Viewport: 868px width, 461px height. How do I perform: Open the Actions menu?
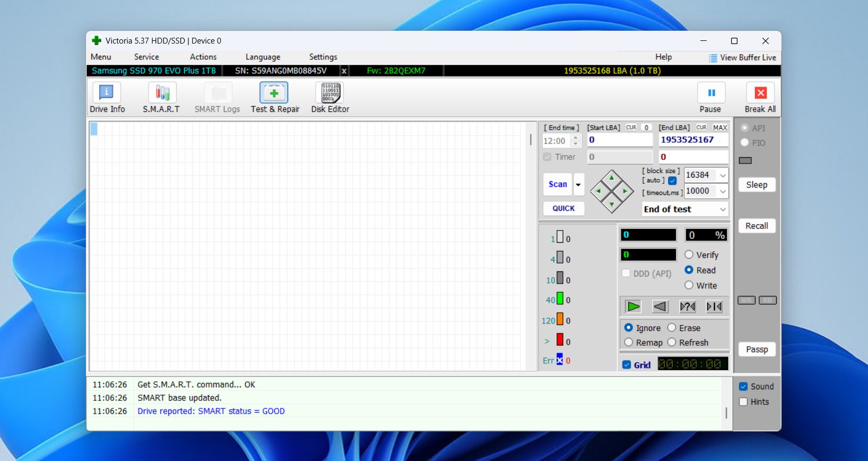pos(203,57)
